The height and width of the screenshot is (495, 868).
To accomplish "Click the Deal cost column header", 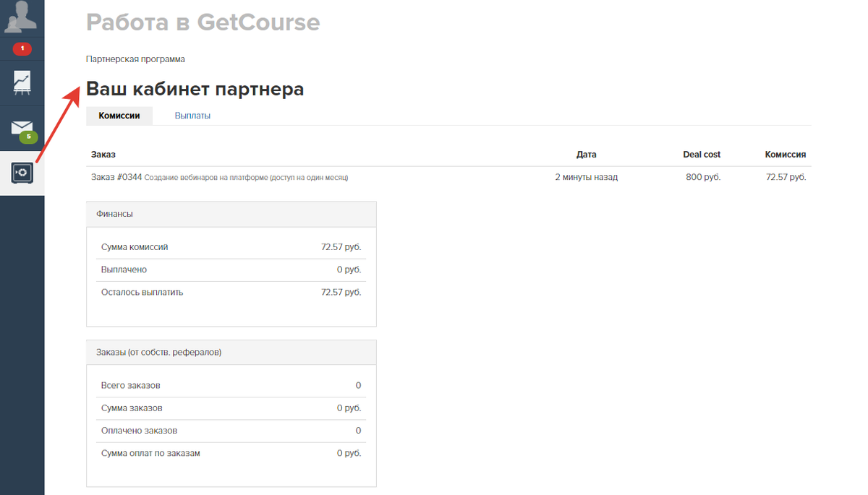I will [702, 155].
